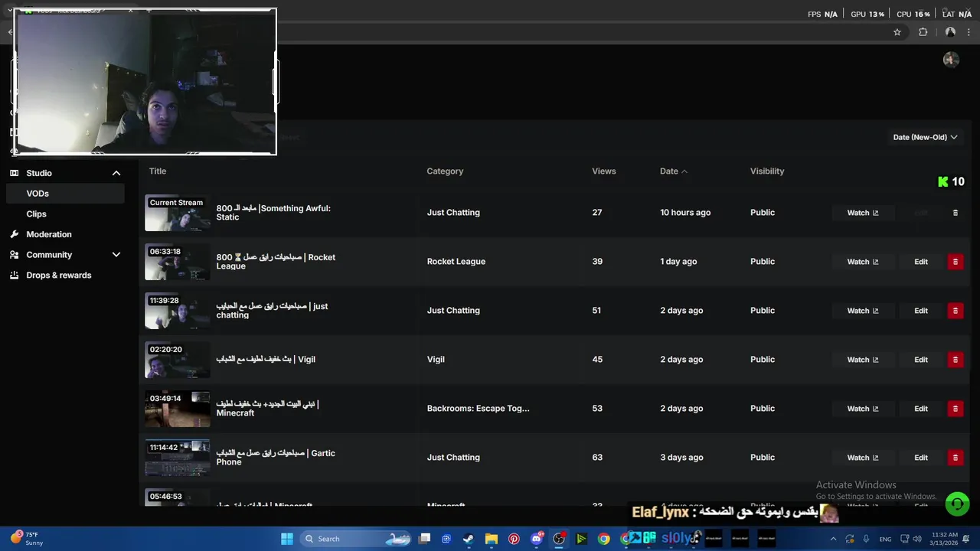This screenshot has width=980, height=551.
Task: Edit the Rocket League VOD
Action: (x=921, y=262)
